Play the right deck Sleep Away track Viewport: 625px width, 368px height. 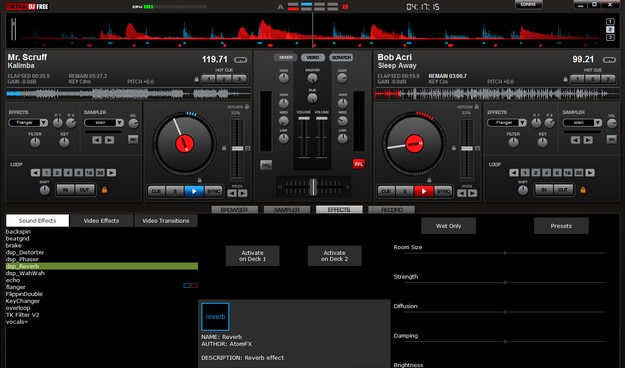tap(424, 191)
